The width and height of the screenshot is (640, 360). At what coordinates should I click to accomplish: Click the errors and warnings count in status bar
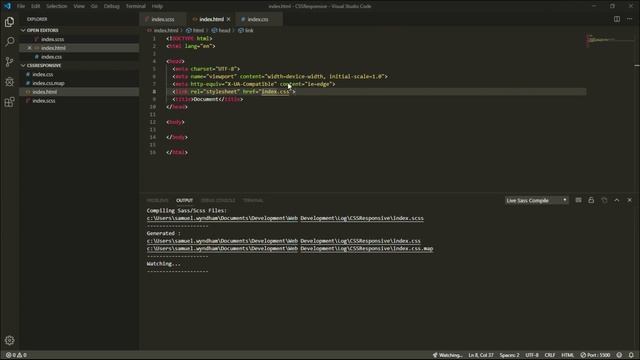(x=16, y=355)
